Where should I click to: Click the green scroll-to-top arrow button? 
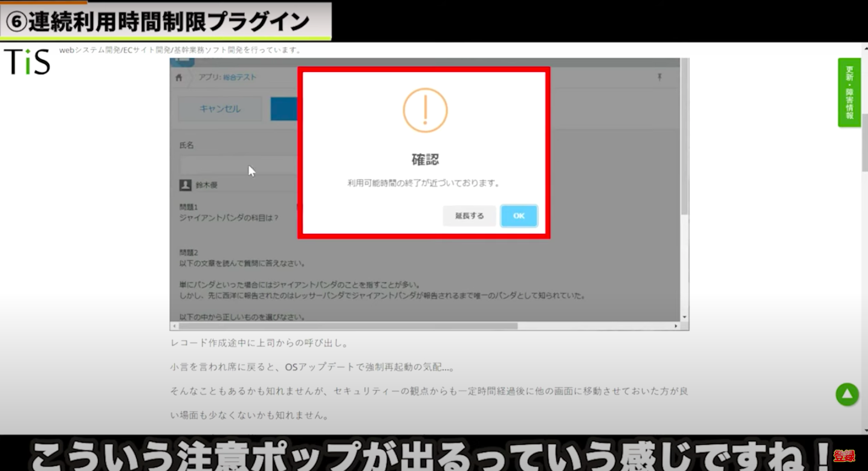[847, 394]
